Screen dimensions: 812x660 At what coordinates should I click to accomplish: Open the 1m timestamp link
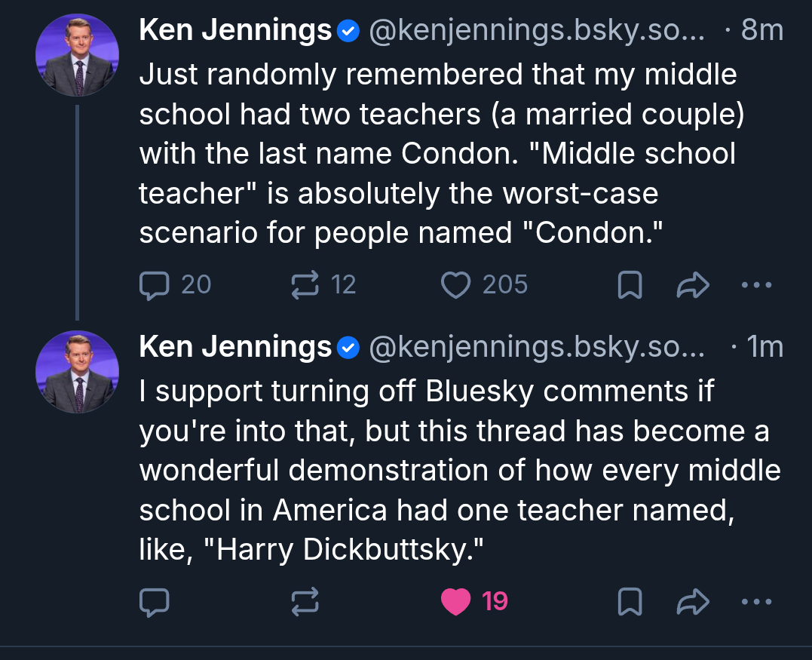point(765,347)
